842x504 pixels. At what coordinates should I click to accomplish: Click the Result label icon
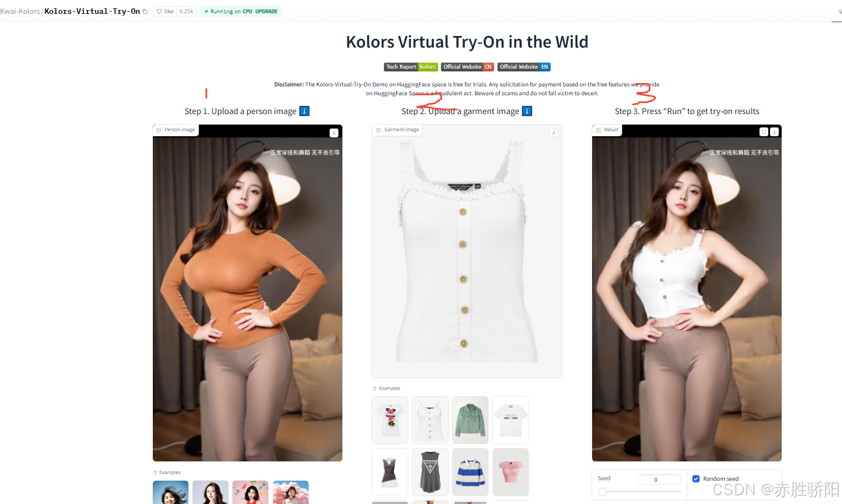coord(598,130)
